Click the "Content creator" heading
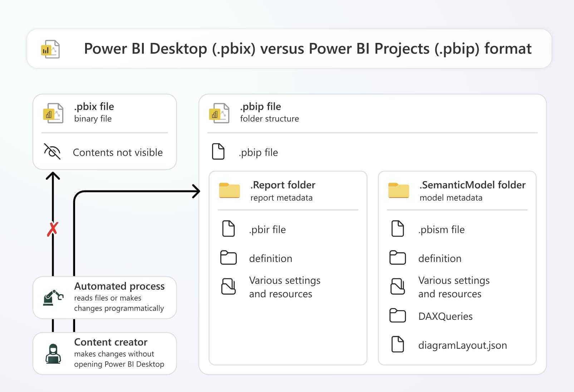Viewport: 574px width, 392px height. coord(111,342)
